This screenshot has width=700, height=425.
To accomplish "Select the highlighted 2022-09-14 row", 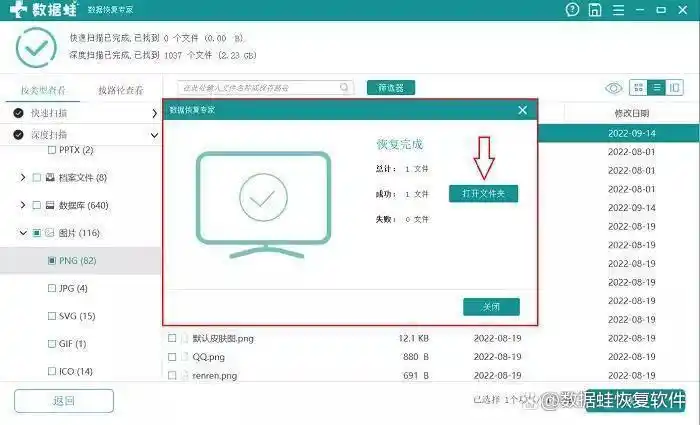I will point(619,133).
